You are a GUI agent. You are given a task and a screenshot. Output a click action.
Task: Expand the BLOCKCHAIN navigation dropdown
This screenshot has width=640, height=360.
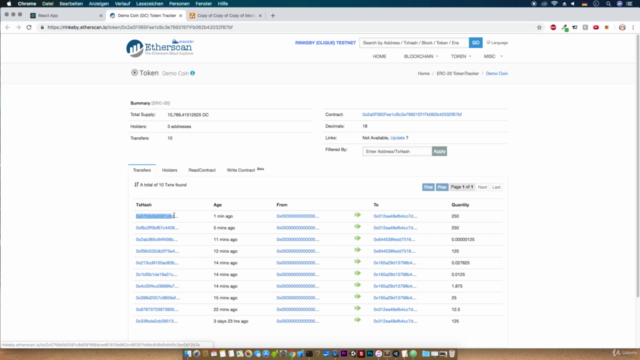tap(421, 56)
